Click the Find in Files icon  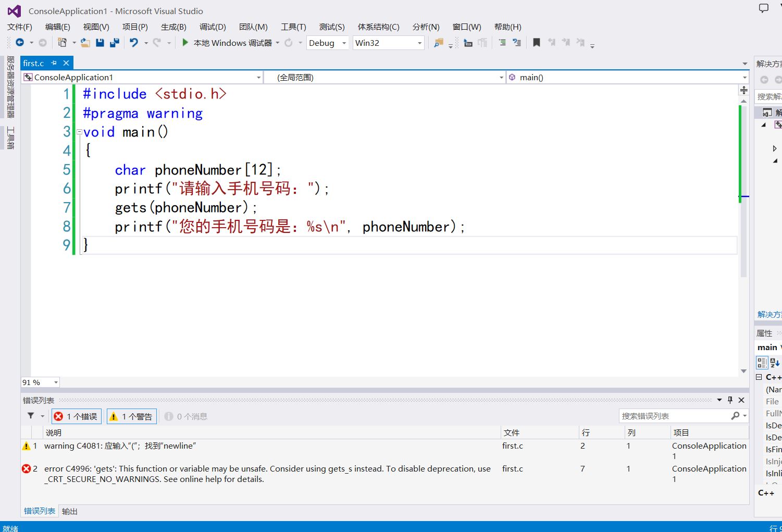click(439, 43)
